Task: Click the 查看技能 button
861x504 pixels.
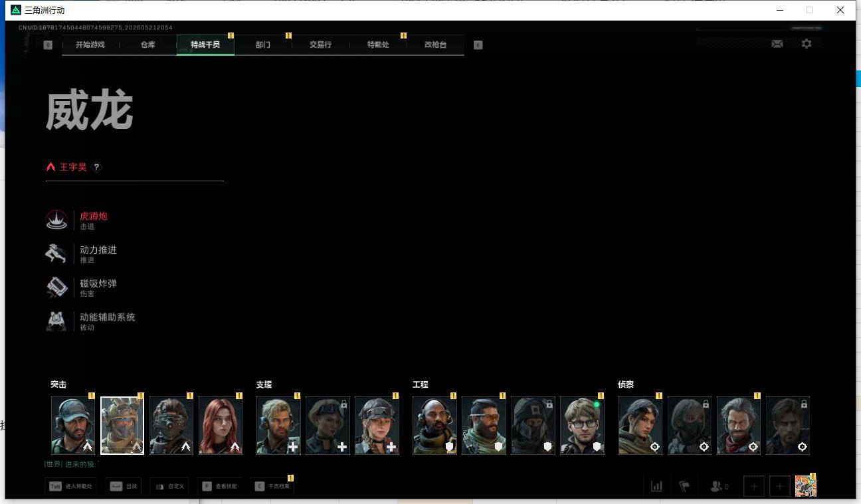Action: [221, 487]
